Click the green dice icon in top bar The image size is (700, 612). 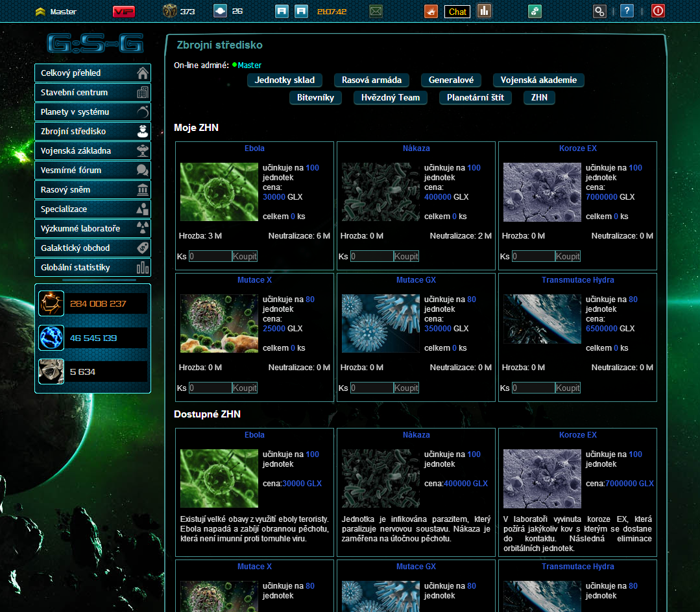[535, 11]
